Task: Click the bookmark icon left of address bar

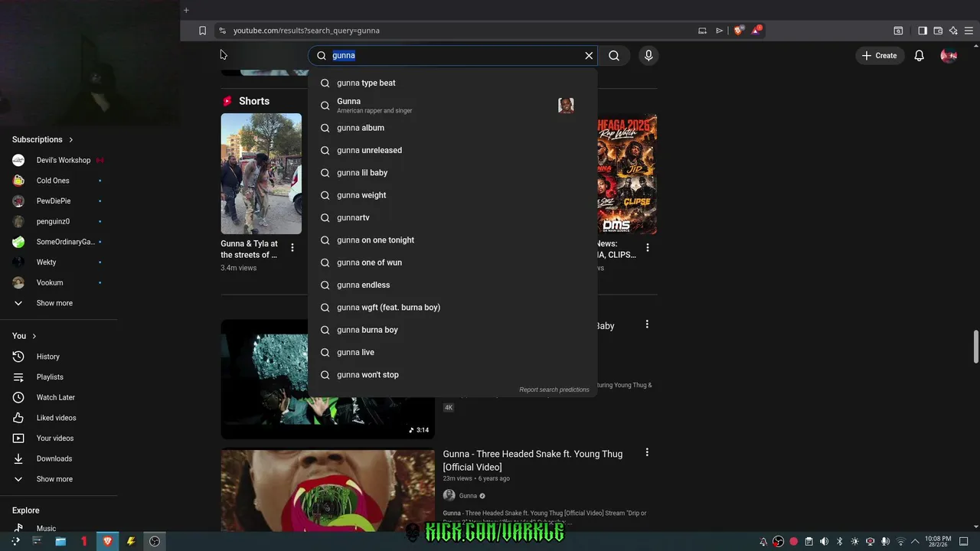Action: point(202,31)
